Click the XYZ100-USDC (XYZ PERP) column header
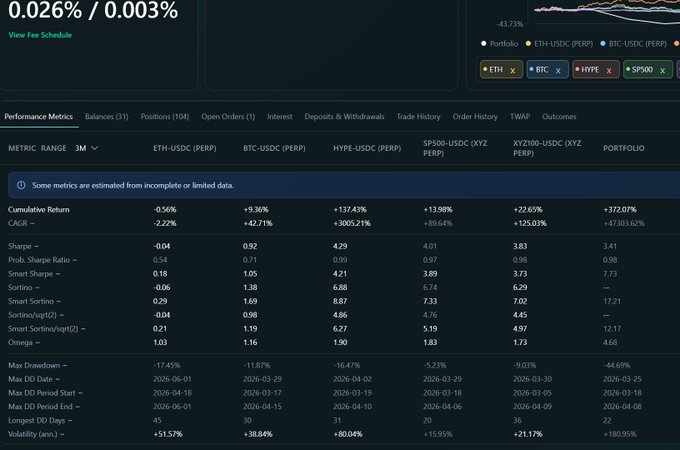This screenshot has width=680, height=450. (547, 148)
